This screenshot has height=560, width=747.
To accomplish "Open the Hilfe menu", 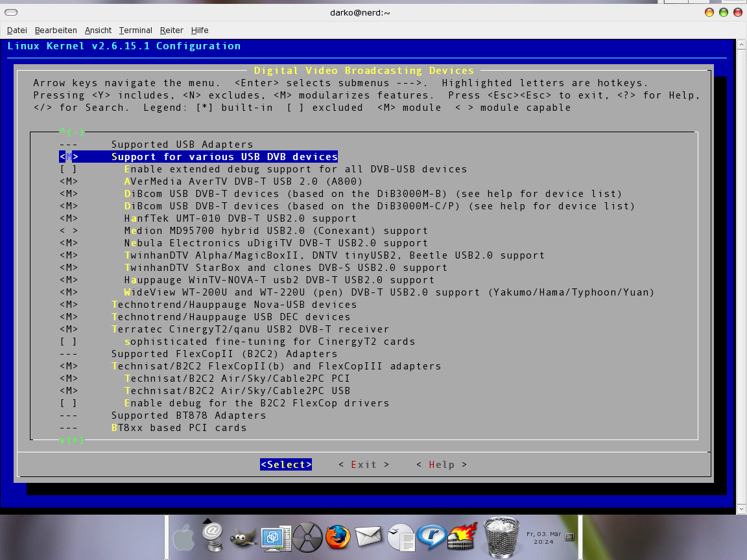I will coord(200,30).
